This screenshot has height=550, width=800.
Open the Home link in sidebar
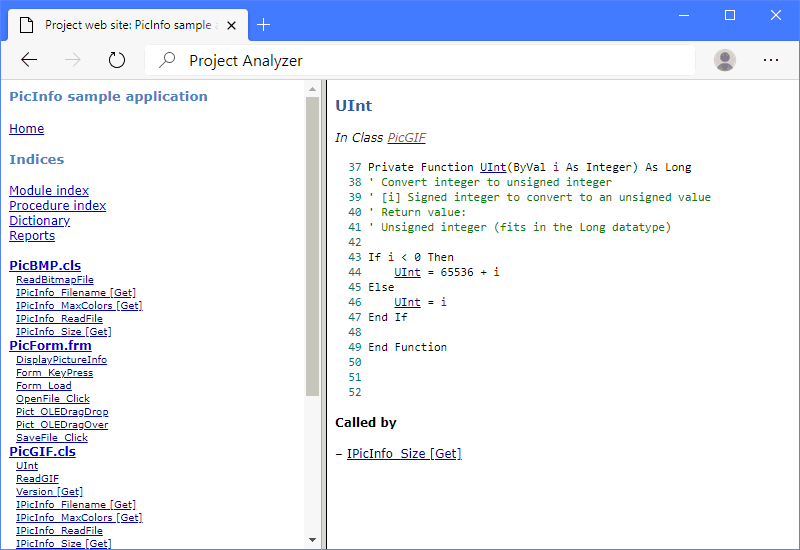26,129
